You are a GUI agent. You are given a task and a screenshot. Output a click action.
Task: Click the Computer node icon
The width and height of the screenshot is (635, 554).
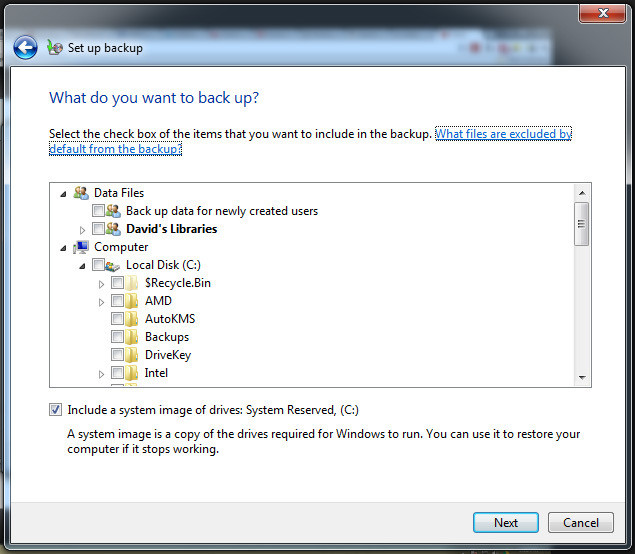pos(81,247)
